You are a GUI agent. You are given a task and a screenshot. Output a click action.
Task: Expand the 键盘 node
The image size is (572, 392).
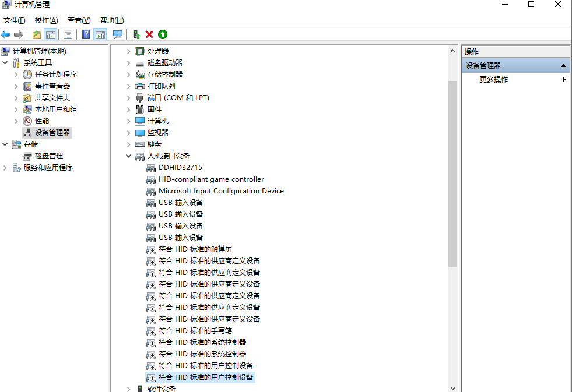(128, 144)
